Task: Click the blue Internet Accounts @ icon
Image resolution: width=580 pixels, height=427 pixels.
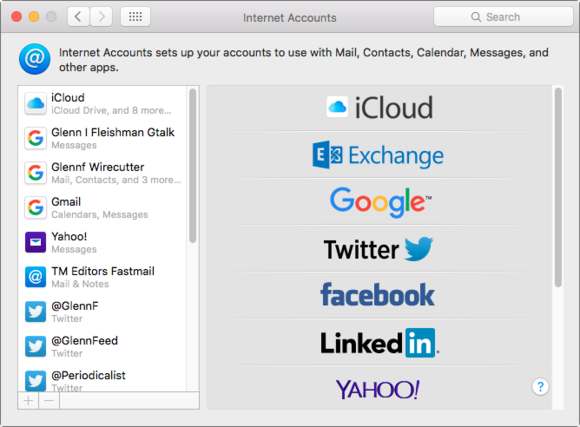Action: point(35,59)
